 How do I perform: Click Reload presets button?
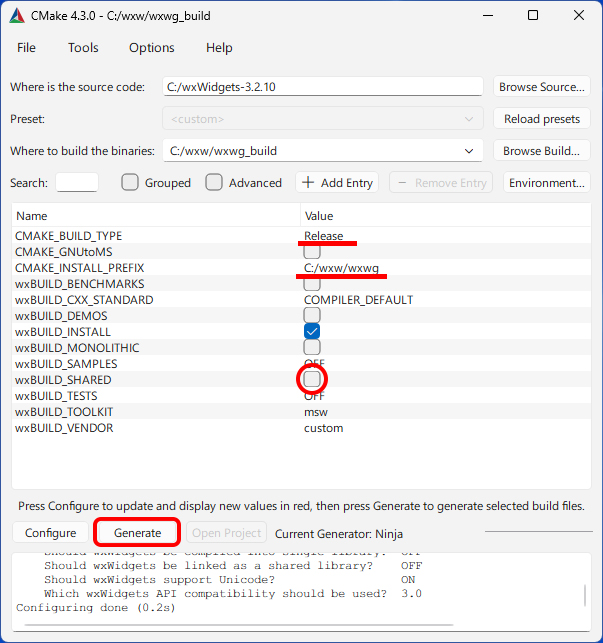[x=541, y=119]
